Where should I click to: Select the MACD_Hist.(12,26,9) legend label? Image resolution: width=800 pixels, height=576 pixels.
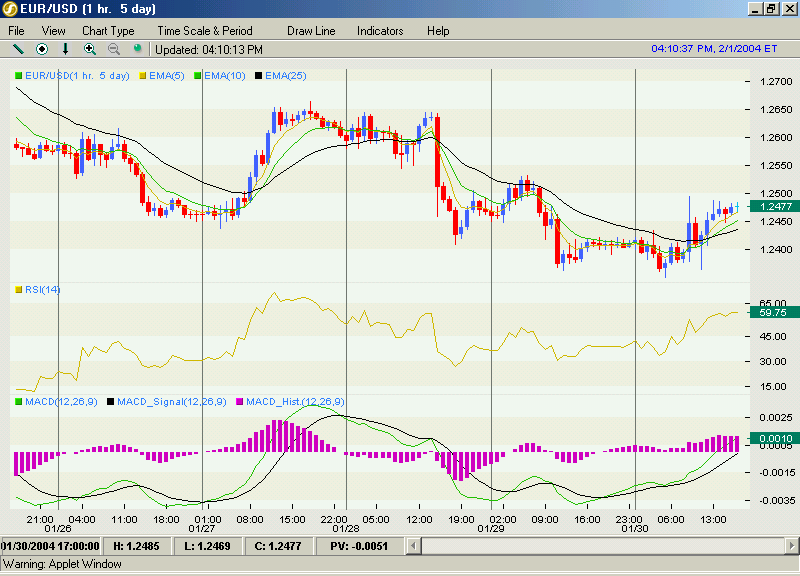295,402
